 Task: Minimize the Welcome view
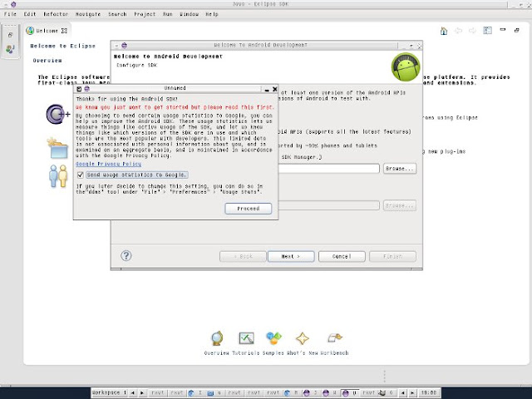tap(503, 30)
